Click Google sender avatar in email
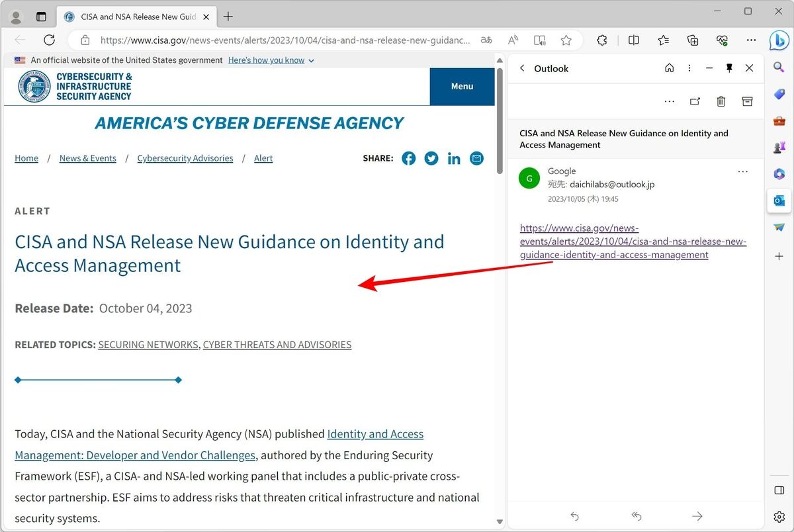Screen dimensions: 794x532 [x=529, y=178]
